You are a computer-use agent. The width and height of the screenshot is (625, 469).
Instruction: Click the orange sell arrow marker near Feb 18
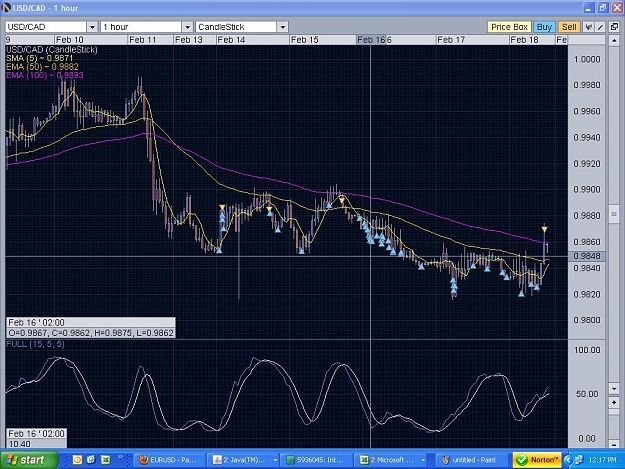[x=544, y=229]
